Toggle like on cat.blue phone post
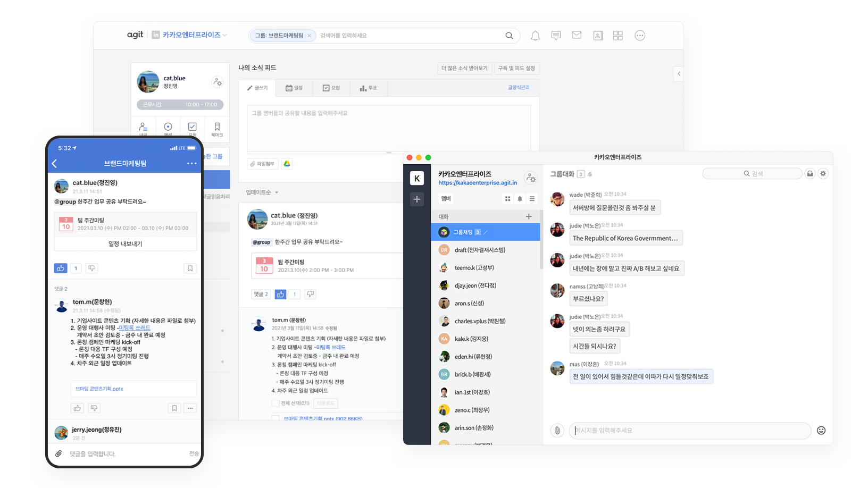Image resolution: width=868 pixels, height=488 pixels. 61,268
